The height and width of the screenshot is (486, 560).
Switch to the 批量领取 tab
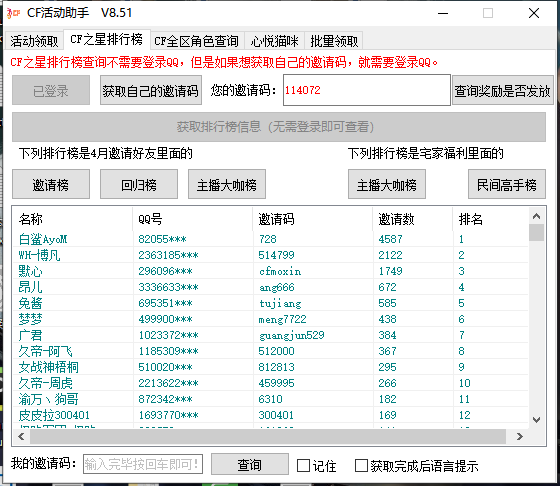[x=334, y=41]
